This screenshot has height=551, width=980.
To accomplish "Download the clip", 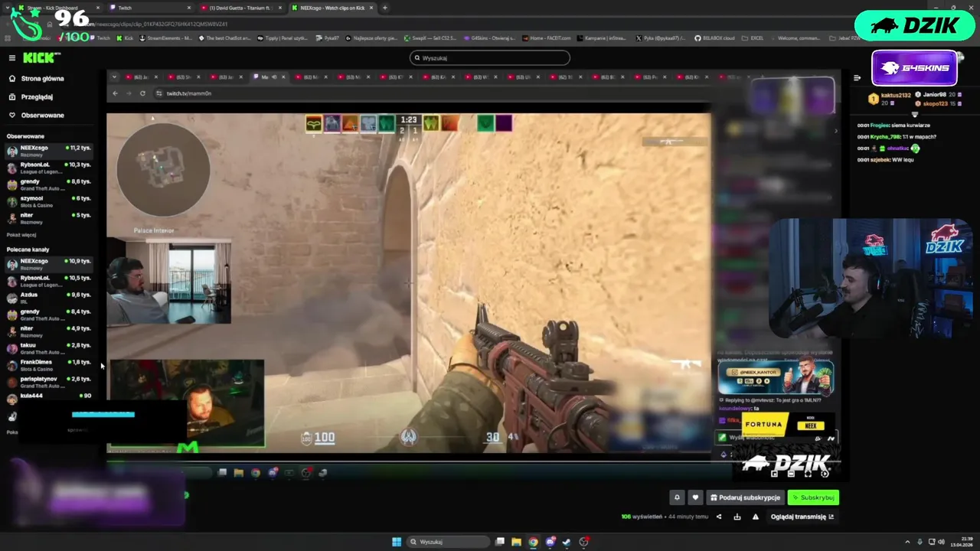I will pos(737,517).
